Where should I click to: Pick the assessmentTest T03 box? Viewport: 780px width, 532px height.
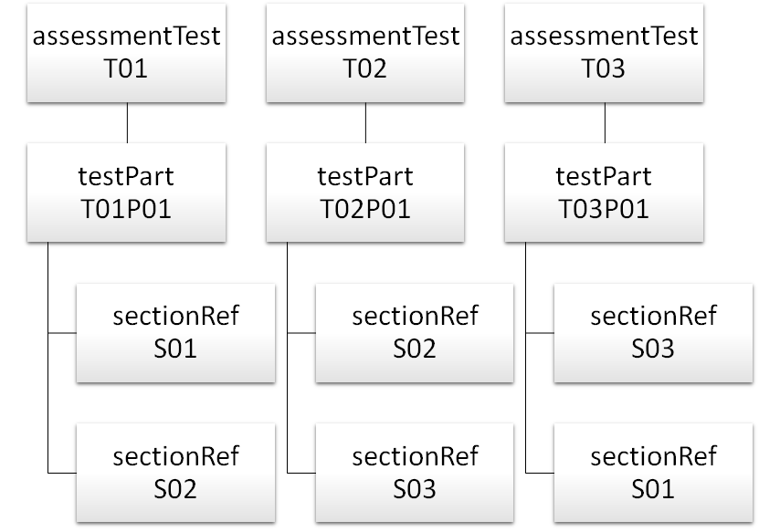[605, 52]
